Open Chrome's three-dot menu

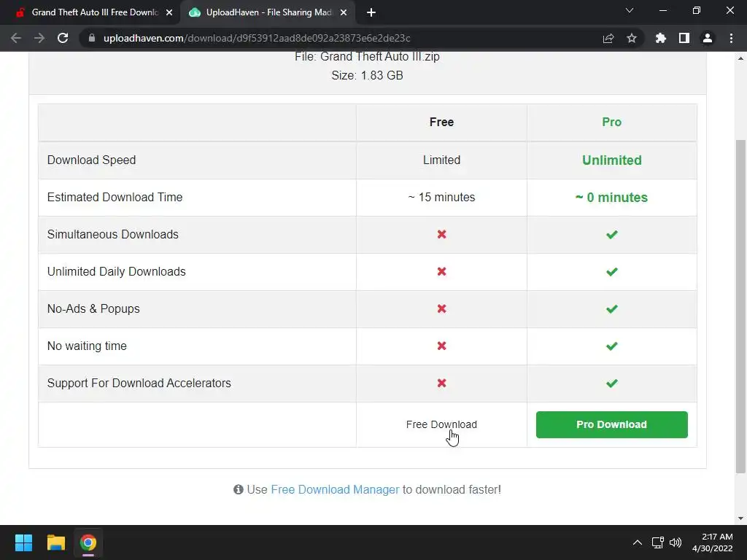click(x=731, y=38)
